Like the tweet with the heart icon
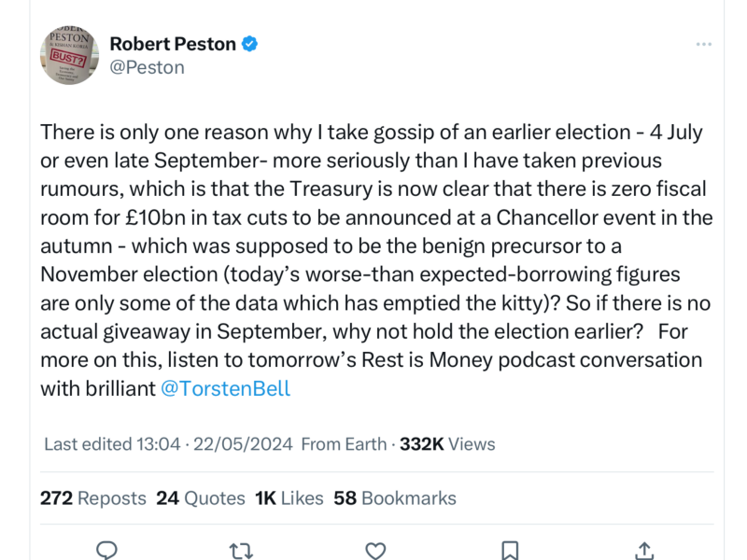This screenshot has height=560, width=747. coord(375,550)
